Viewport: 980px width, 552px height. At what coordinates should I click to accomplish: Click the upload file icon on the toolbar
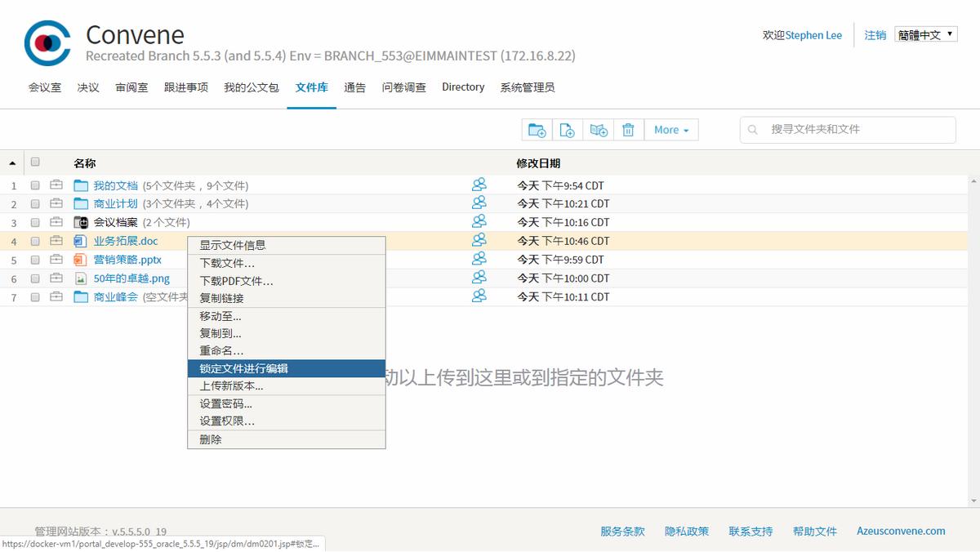567,129
